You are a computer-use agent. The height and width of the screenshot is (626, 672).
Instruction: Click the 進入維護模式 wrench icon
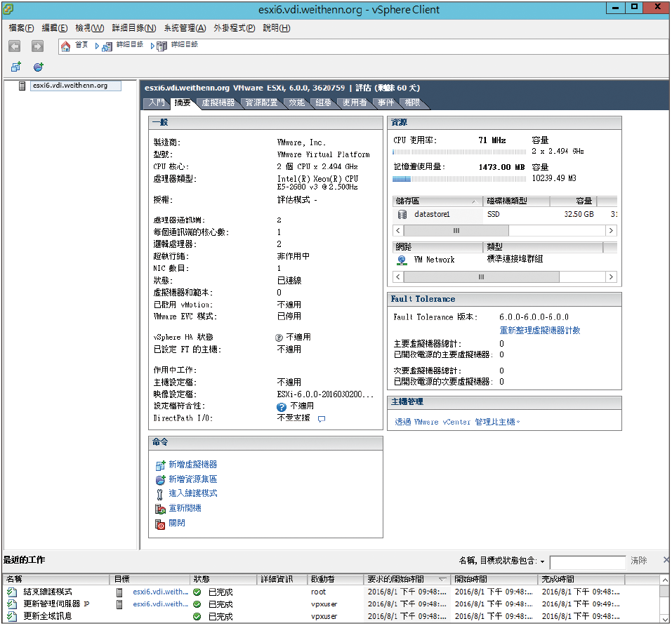tap(160, 495)
